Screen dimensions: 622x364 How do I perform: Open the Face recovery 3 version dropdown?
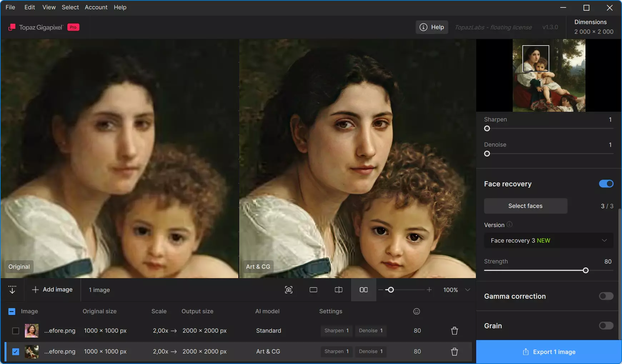[x=548, y=241]
